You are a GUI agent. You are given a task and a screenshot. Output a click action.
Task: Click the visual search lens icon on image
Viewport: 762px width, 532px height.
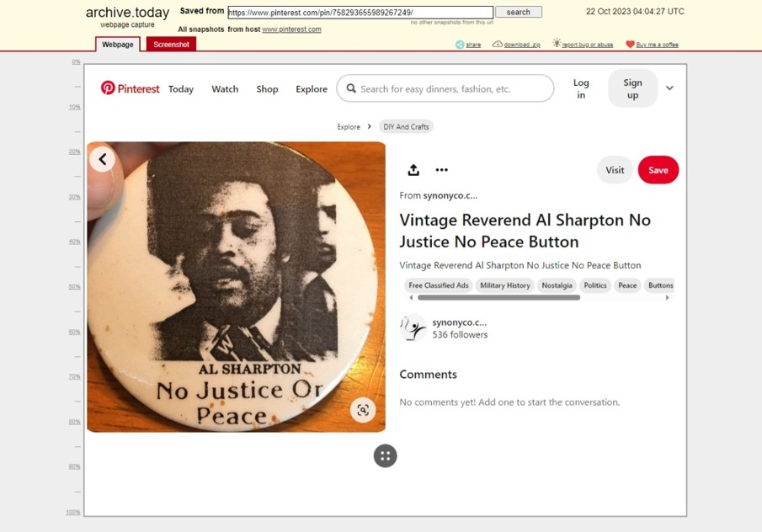pos(363,410)
